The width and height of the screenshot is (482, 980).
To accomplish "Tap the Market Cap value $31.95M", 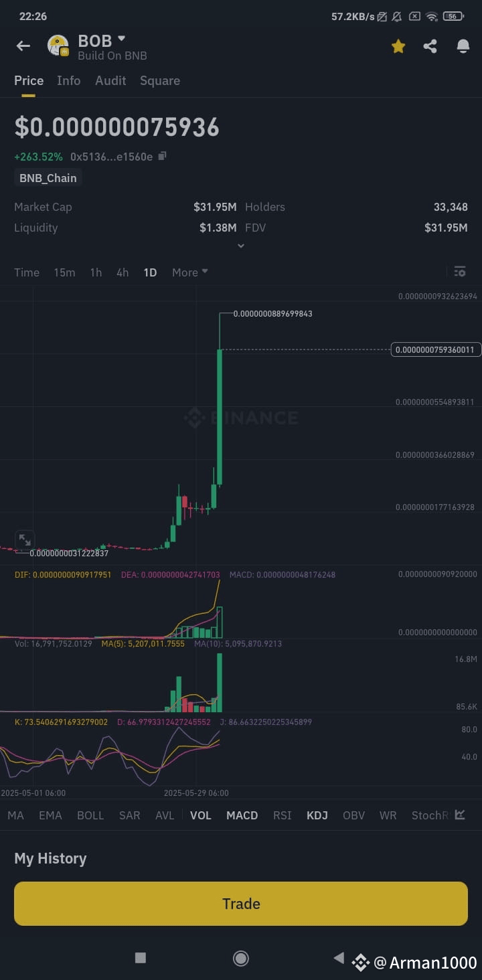I will (x=215, y=207).
